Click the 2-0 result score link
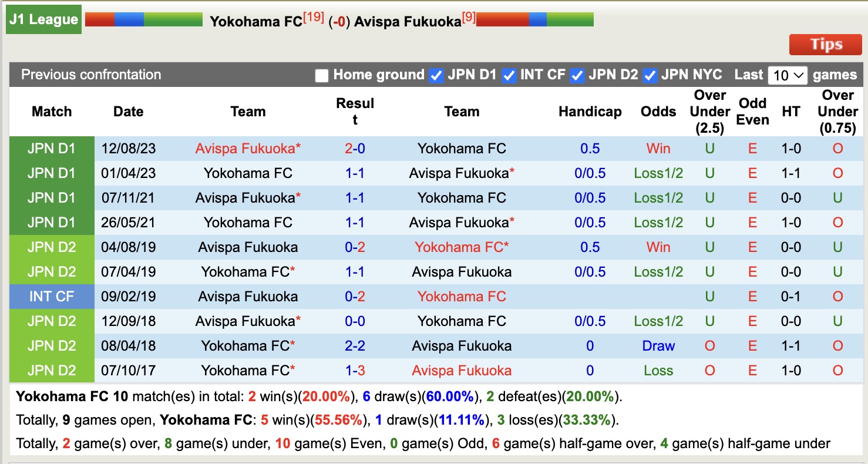The image size is (868, 464). tap(354, 149)
